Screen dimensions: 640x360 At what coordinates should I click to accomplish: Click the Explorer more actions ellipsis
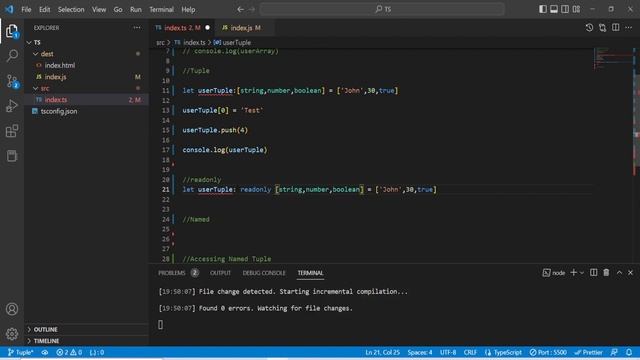point(137,28)
